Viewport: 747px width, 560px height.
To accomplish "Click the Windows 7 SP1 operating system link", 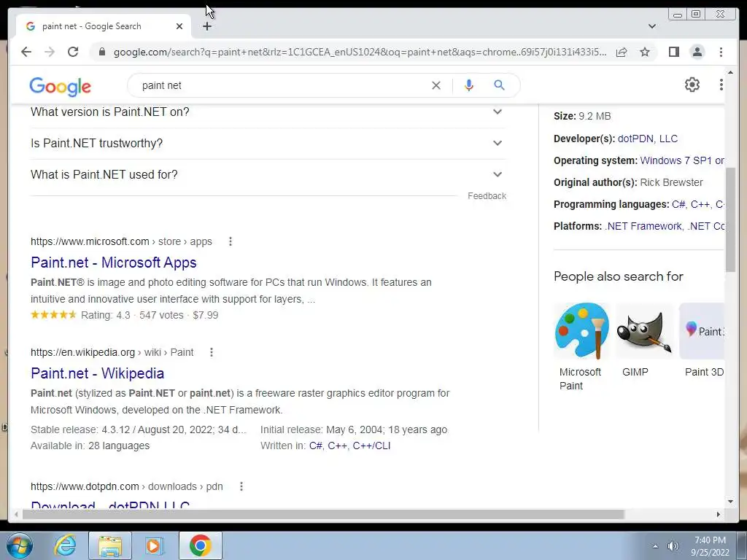I will tap(681, 160).
